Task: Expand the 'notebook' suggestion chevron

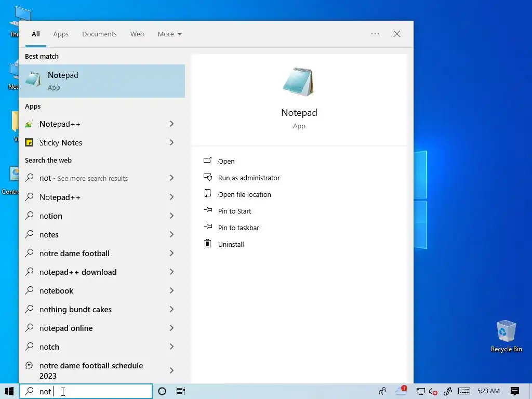Action: [x=171, y=290]
